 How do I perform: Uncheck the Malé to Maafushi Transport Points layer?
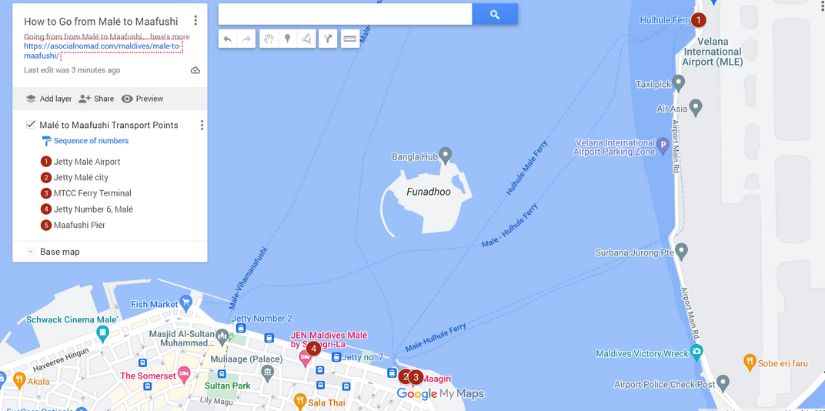pyautogui.click(x=30, y=125)
